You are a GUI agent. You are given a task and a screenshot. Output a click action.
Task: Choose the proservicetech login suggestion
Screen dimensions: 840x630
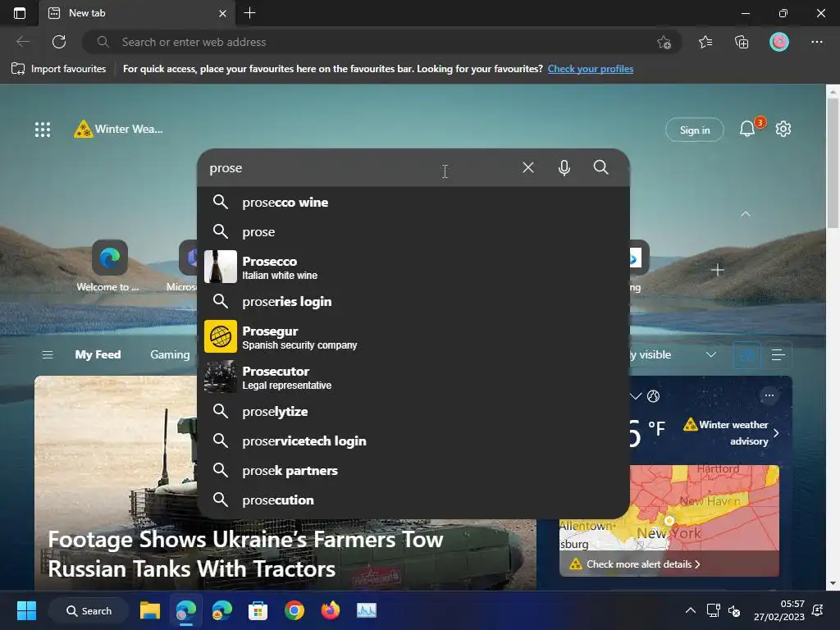click(413, 441)
